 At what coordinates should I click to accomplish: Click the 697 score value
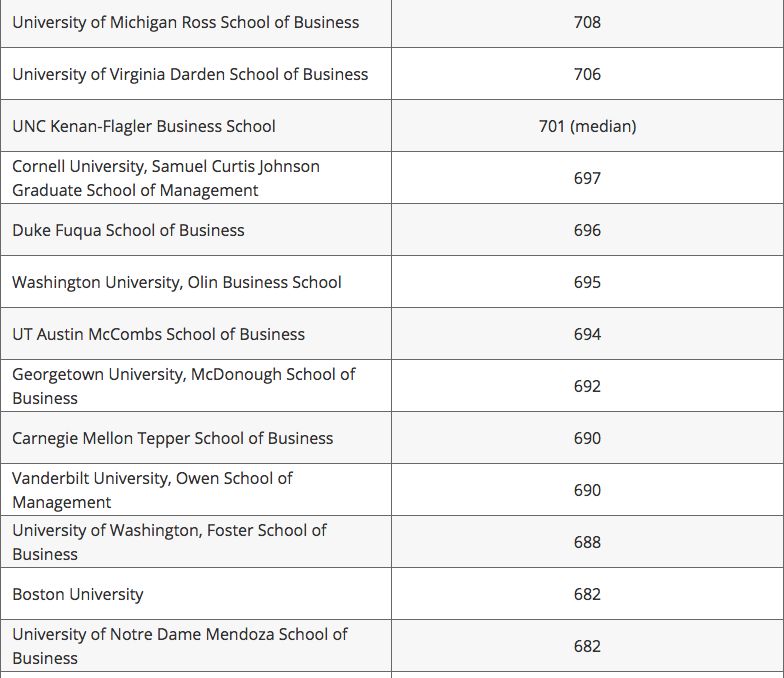coord(587,178)
